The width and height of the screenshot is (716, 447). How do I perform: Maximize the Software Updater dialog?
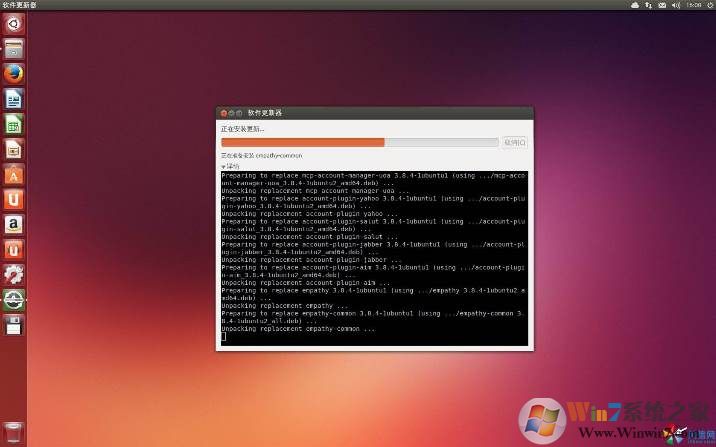[239, 113]
